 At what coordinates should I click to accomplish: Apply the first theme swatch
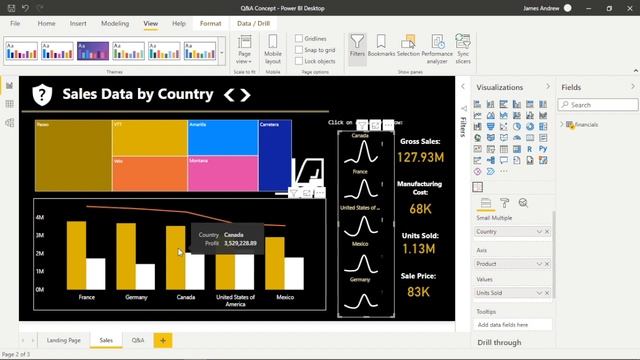(22, 51)
